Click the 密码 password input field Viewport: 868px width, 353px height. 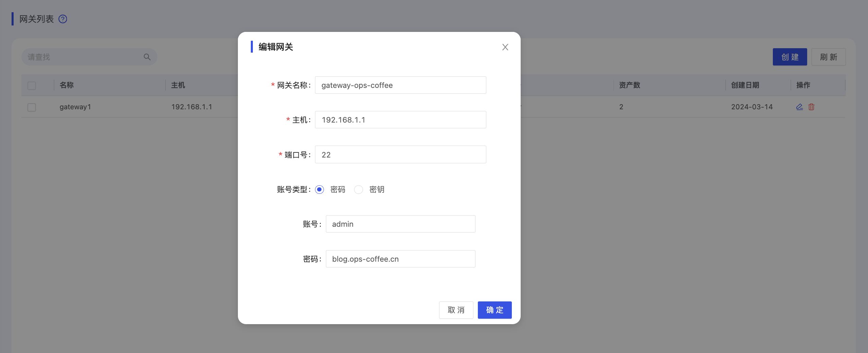coord(400,259)
